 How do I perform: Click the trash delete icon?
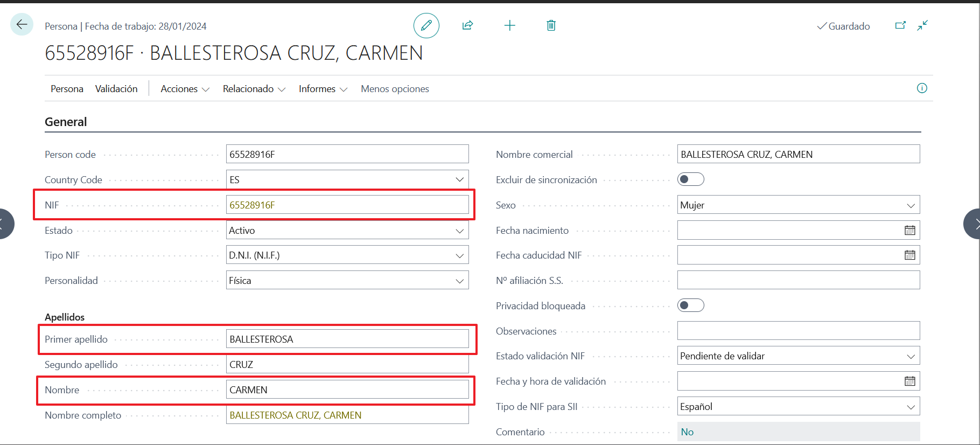pyautogui.click(x=551, y=25)
